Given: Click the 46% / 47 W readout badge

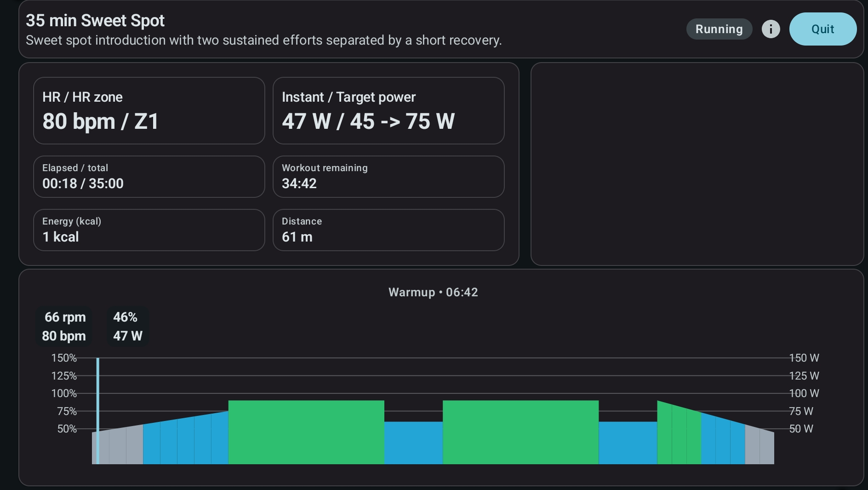Looking at the screenshot, I should coord(128,326).
